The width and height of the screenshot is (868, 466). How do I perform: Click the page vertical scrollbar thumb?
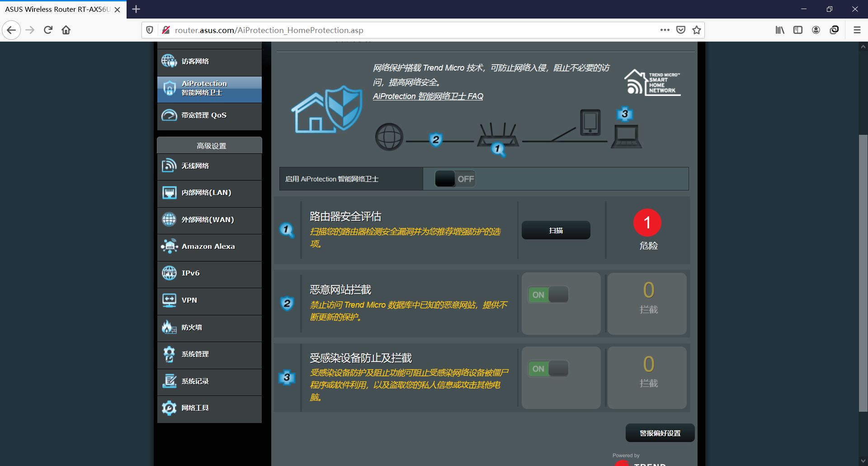[x=863, y=273]
